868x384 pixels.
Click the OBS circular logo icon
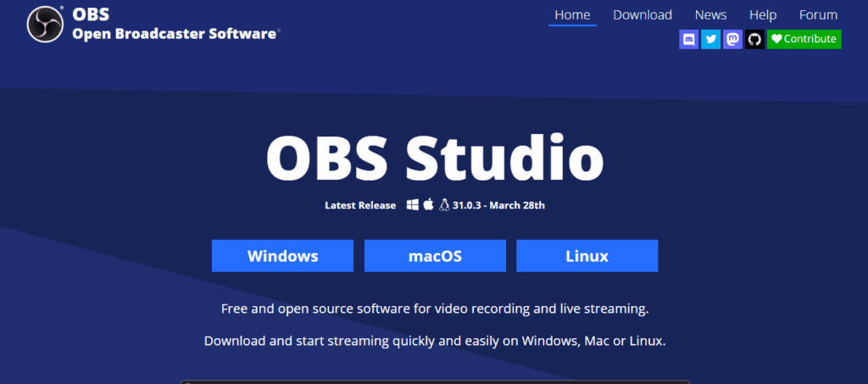tap(45, 24)
